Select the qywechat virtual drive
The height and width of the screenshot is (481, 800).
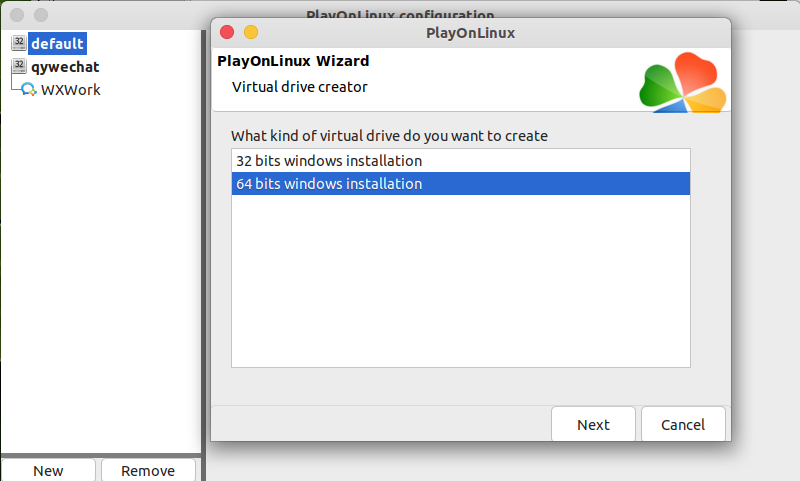(x=65, y=67)
